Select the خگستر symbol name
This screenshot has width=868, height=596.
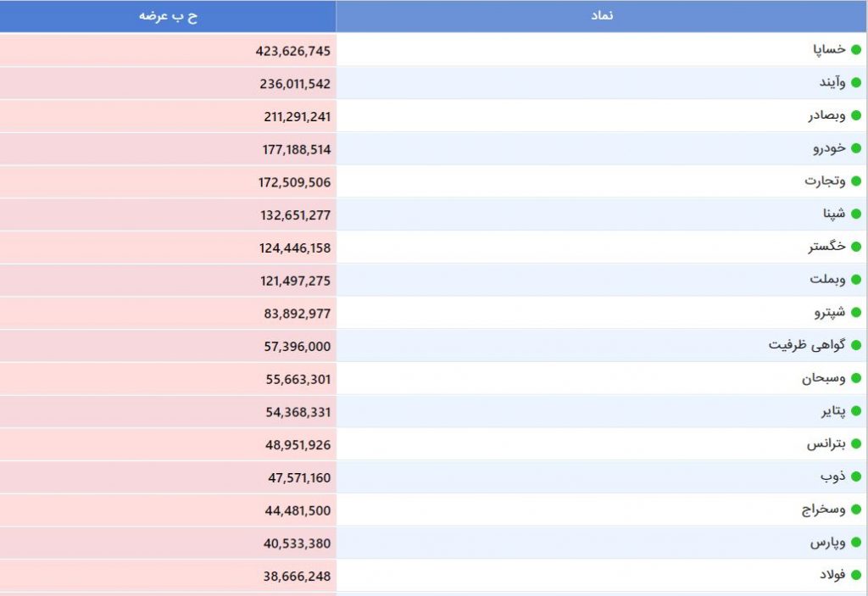(x=826, y=247)
